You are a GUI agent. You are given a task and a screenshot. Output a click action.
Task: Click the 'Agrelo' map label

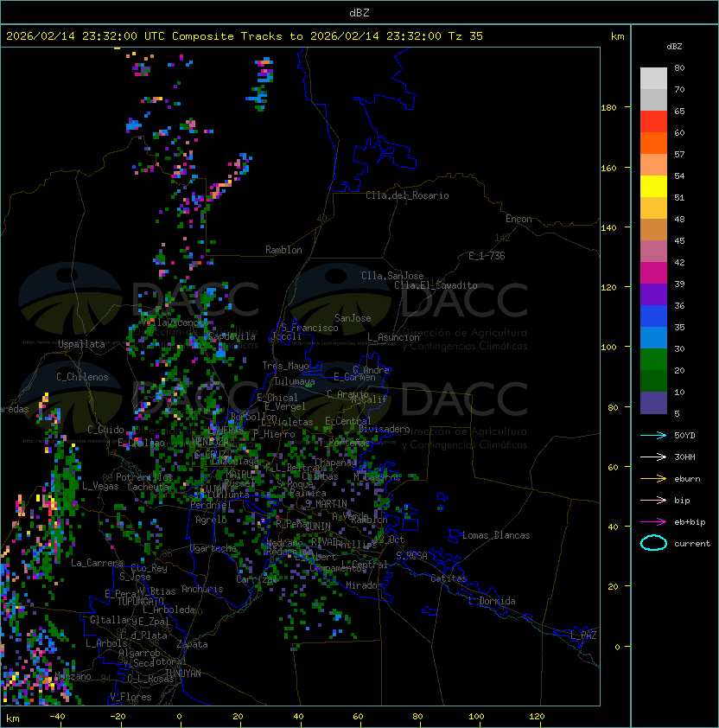tap(211, 520)
